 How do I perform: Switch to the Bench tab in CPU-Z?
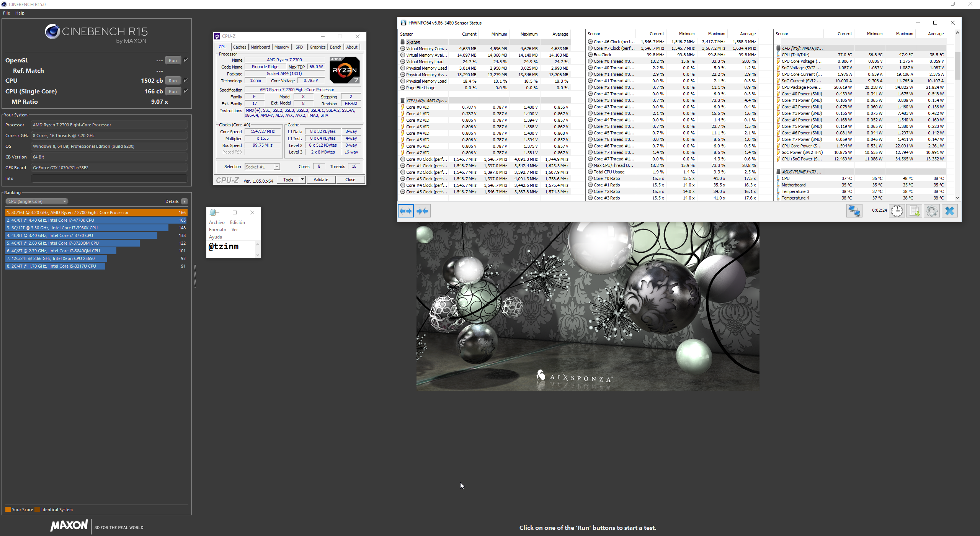coord(336,47)
